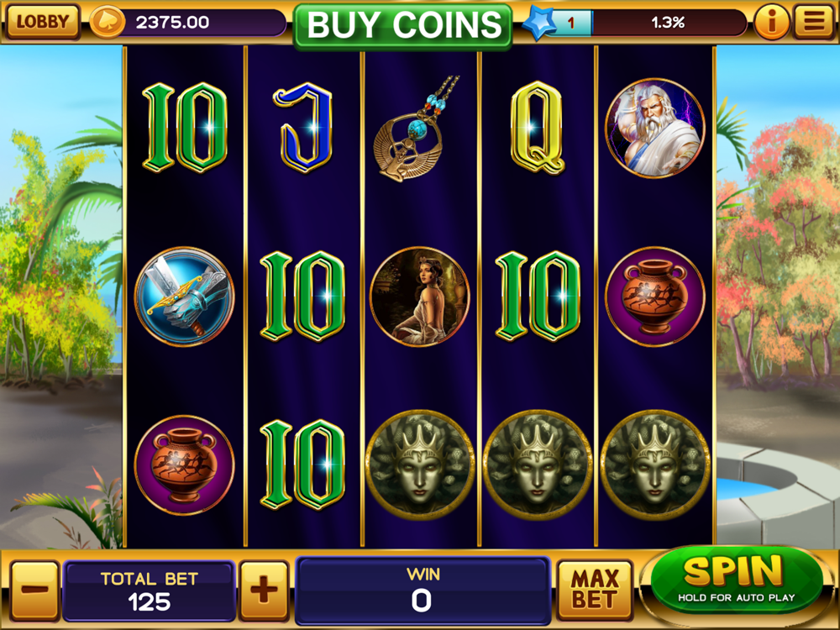Set wager using Max Bet
The height and width of the screenshot is (630, 840).
coord(595,590)
